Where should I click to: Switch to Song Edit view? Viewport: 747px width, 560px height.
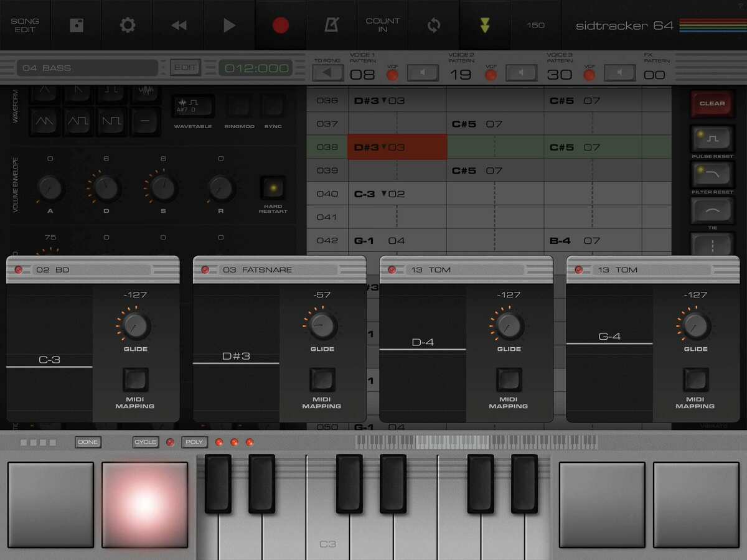(25, 25)
